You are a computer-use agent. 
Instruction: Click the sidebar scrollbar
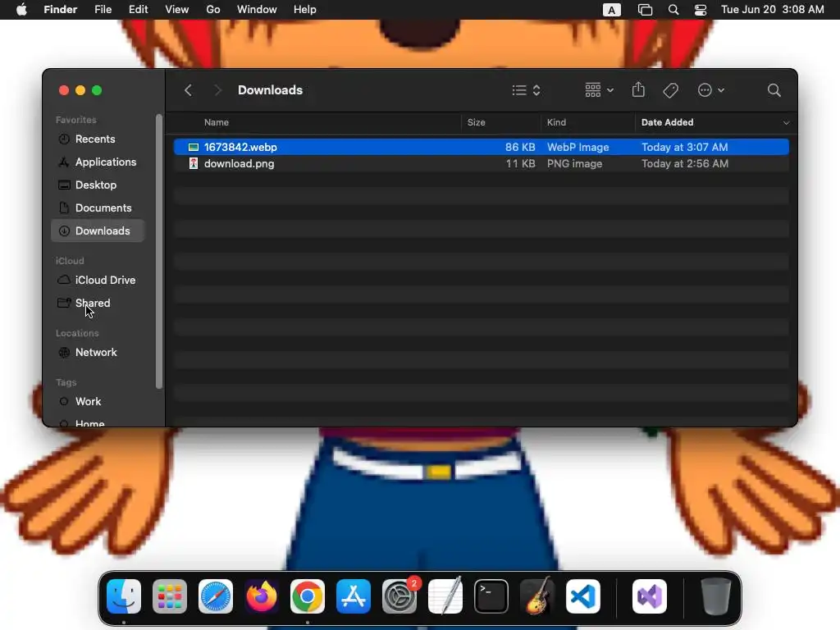point(158,251)
